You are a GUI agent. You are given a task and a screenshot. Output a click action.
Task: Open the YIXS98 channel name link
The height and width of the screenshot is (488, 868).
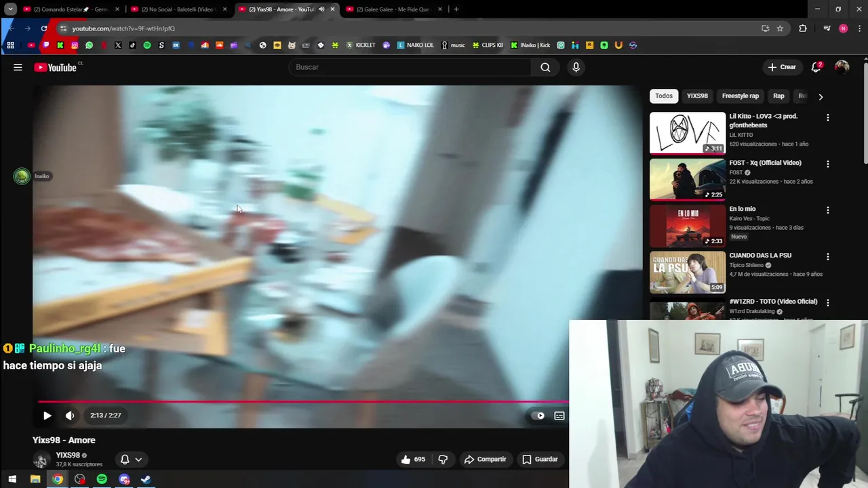(68, 455)
